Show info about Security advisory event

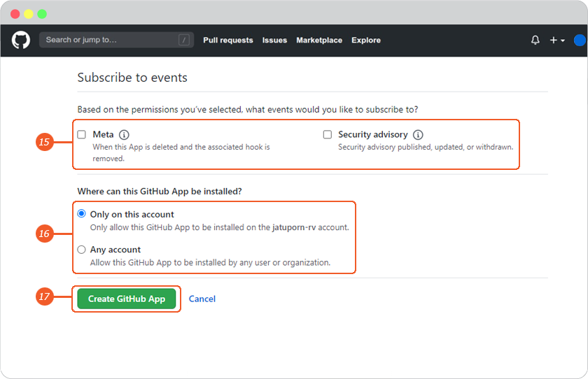pyautogui.click(x=418, y=134)
